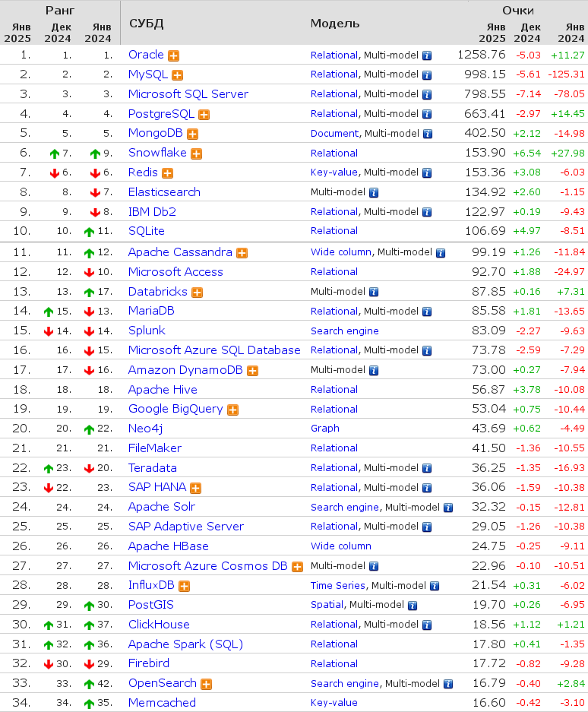The width and height of the screenshot is (588, 712).
Task: Click the Key-value link in the Memcached row
Action: pyautogui.click(x=334, y=703)
